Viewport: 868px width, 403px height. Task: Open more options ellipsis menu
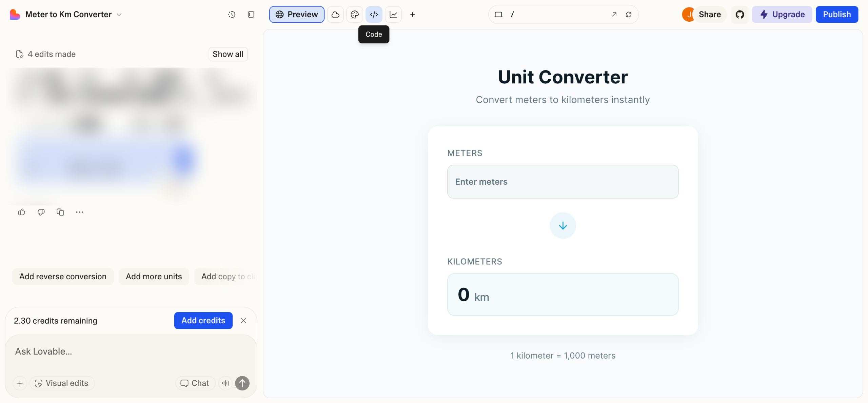click(80, 212)
